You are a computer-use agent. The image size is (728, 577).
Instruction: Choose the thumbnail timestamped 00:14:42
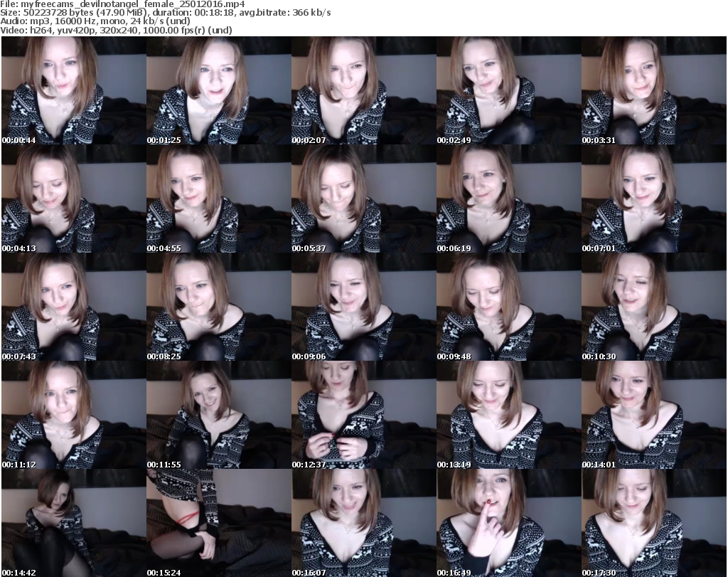point(74,523)
